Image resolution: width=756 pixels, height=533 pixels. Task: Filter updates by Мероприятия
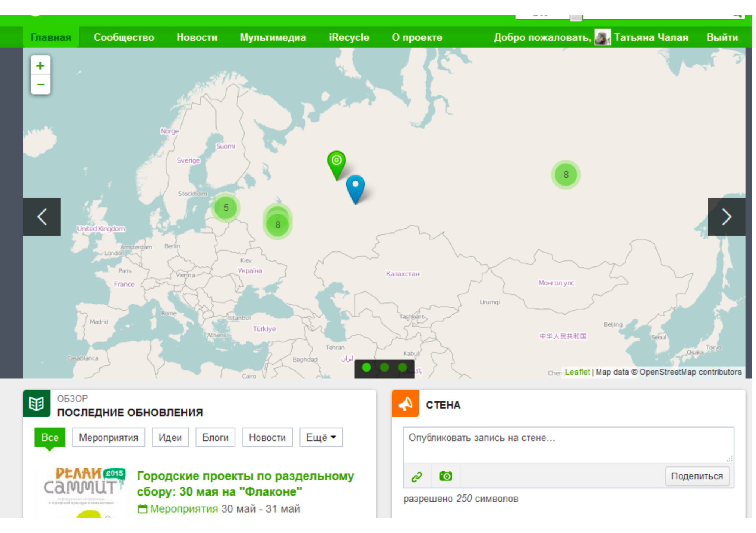point(108,437)
